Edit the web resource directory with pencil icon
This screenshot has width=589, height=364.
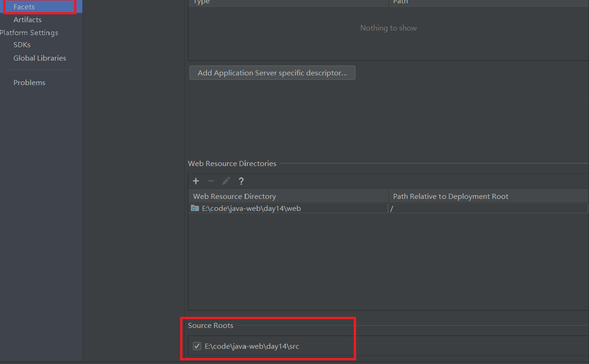(226, 181)
